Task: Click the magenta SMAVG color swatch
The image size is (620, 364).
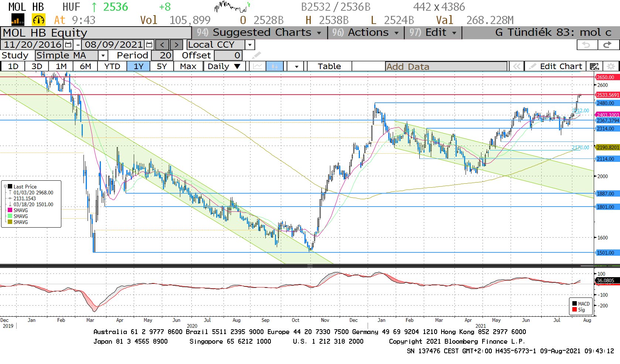Action: (10, 210)
